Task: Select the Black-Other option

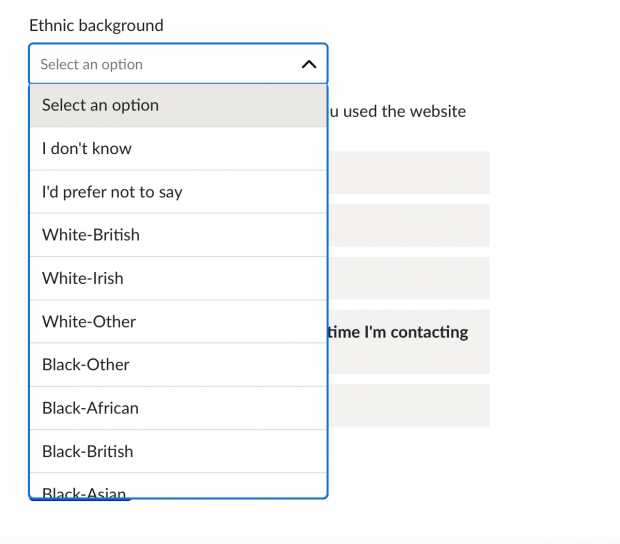Action: coord(178,365)
